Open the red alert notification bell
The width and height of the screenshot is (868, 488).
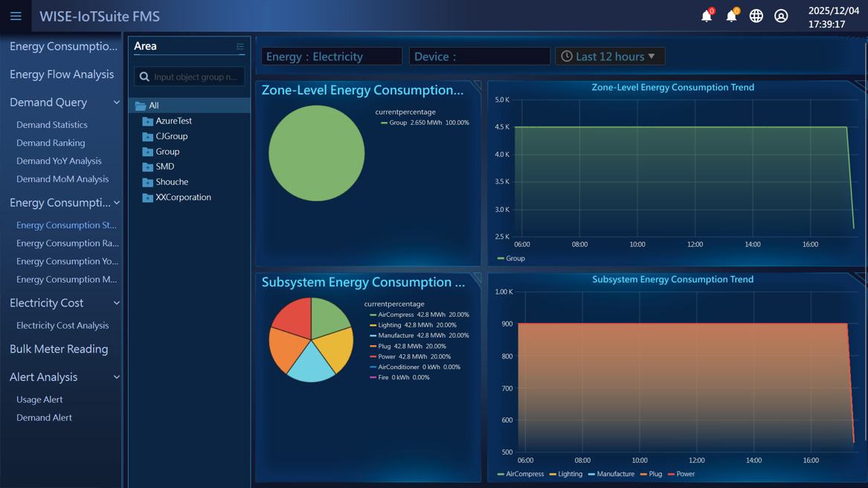pyautogui.click(x=707, y=15)
